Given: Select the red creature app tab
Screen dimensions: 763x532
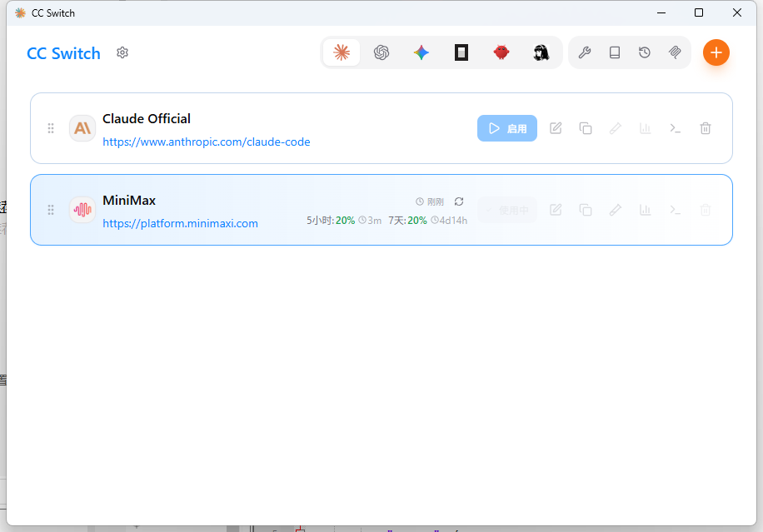Looking at the screenshot, I should click(x=501, y=52).
